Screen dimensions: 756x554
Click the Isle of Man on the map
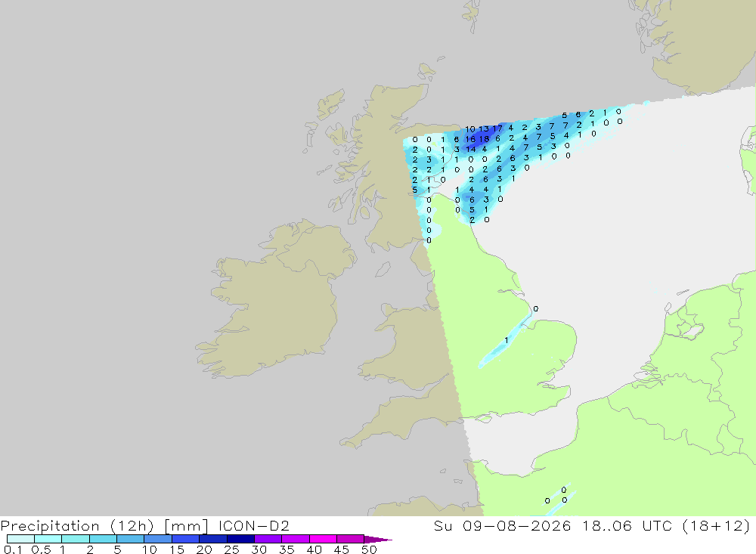coord(383,269)
